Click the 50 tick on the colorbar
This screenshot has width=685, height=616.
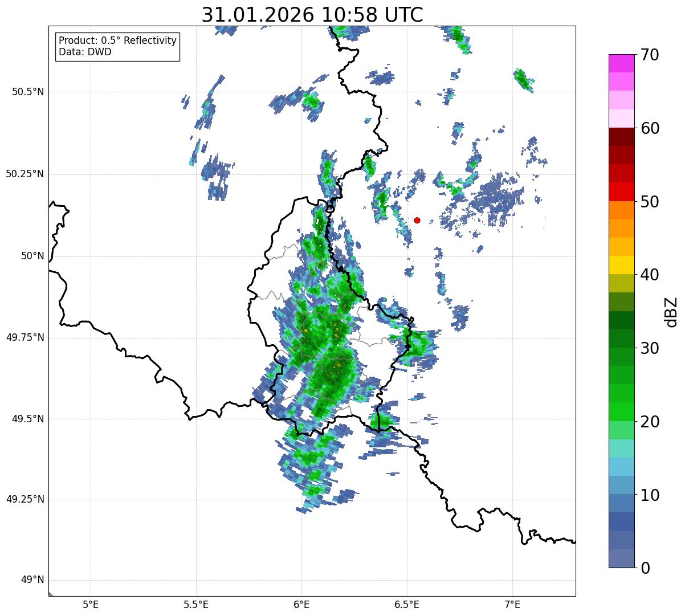pyautogui.click(x=650, y=202)
